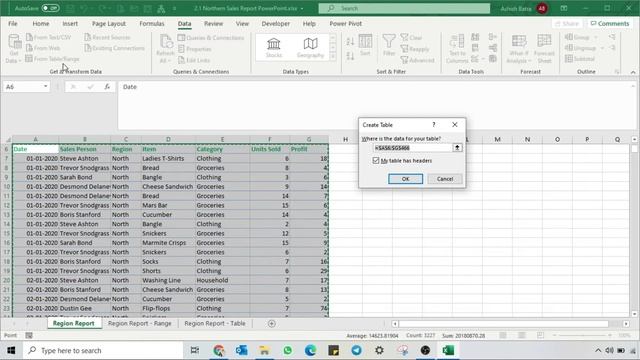The image size is (640, 360).
Task: Open the Region Report - Range sheet
Action: coord(140,324)
